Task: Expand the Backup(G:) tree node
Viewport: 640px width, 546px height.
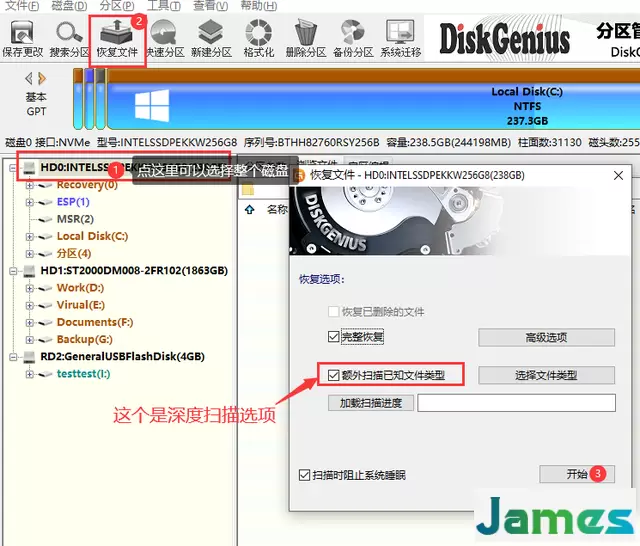Action: 29,340
